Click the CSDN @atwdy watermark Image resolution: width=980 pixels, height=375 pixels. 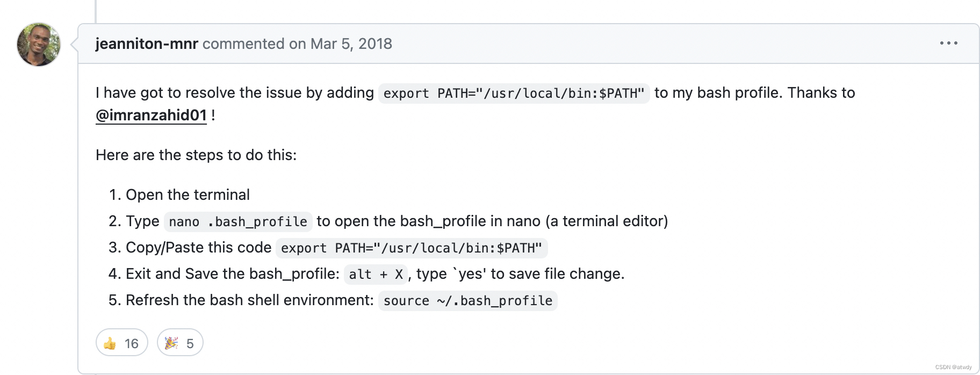pyautogui.click(x=953, y=367)
